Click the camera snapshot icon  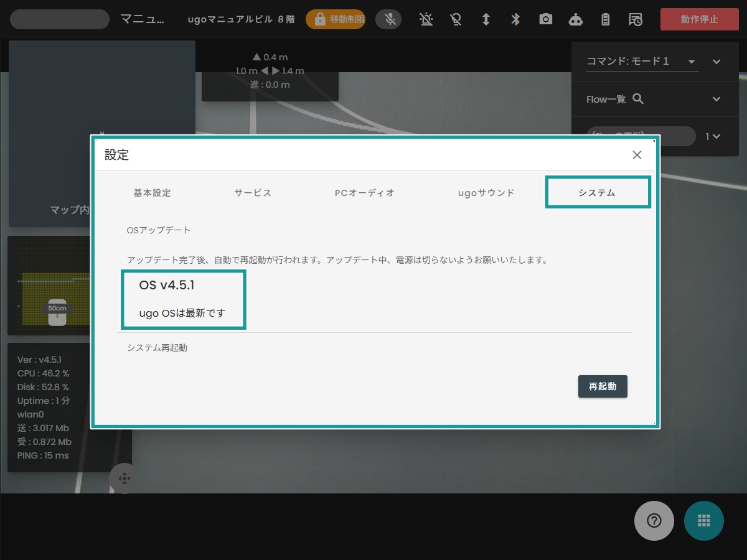[546, 19]
